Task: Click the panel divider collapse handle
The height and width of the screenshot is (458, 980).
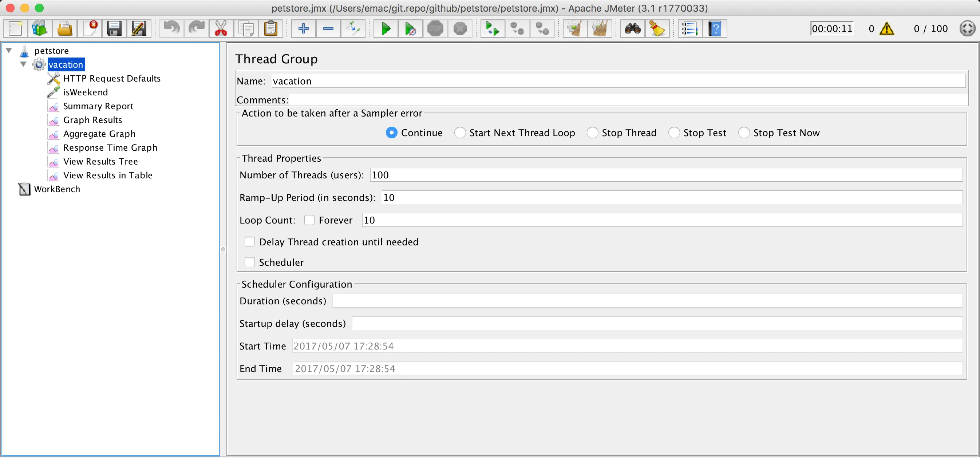Action: point(223,249)
